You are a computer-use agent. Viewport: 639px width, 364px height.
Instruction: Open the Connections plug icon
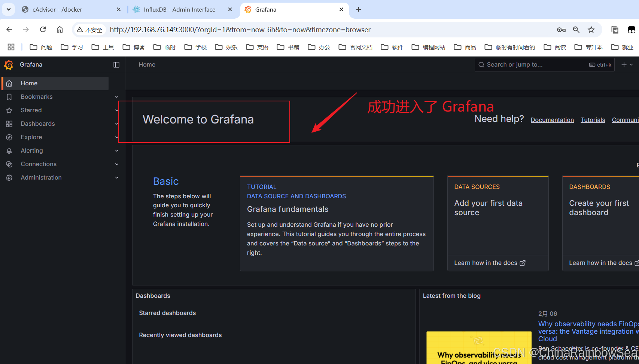tap(9, 164)
